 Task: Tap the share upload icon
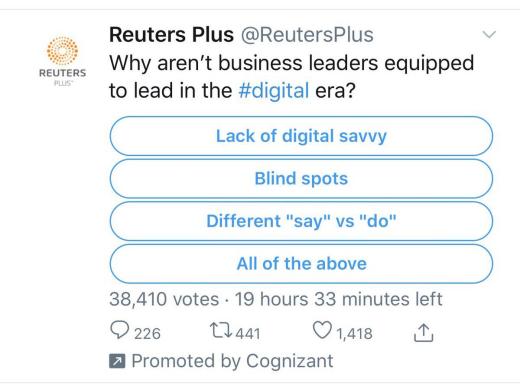[x=423, y=332]
